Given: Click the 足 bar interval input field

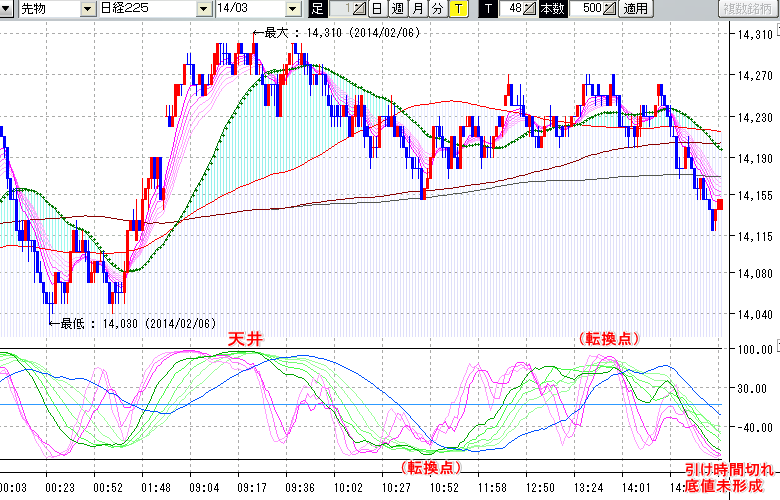Looking at the screenshot, I should point(340,9).
